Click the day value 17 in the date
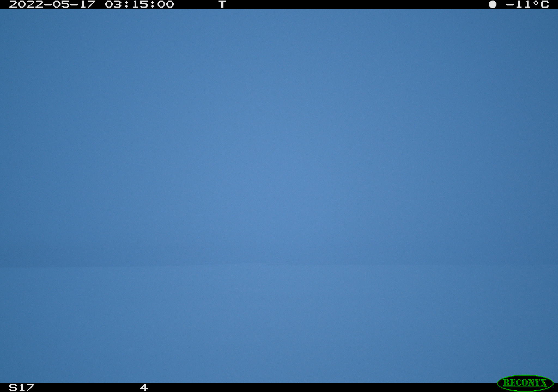558x392 pixels. (87, 4)
